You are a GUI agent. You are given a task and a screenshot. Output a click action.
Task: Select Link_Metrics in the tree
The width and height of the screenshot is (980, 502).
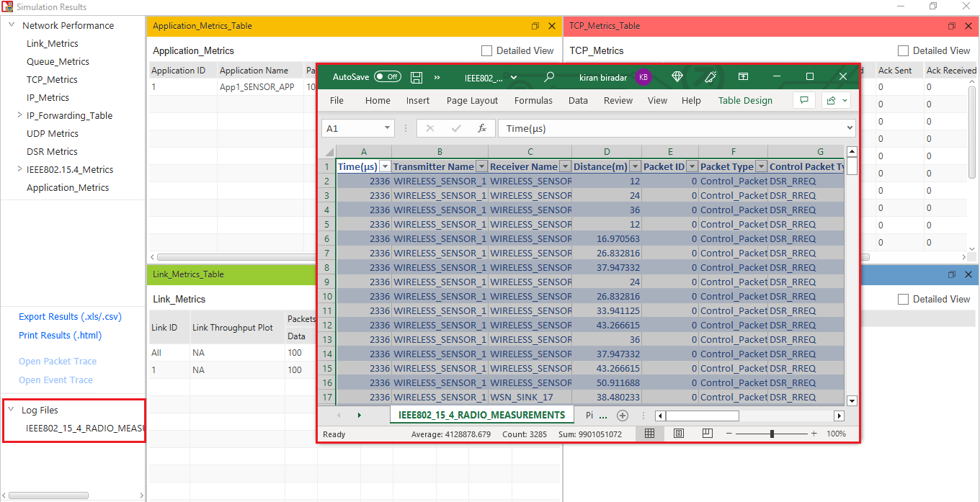[53, 43]
